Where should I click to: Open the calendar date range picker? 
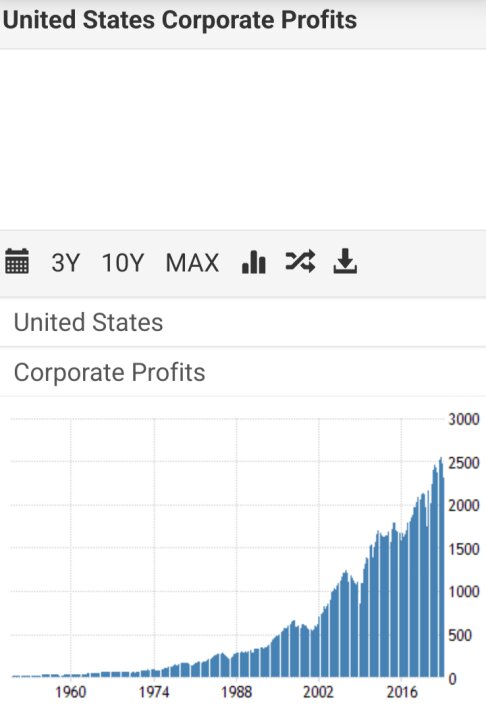17,261
